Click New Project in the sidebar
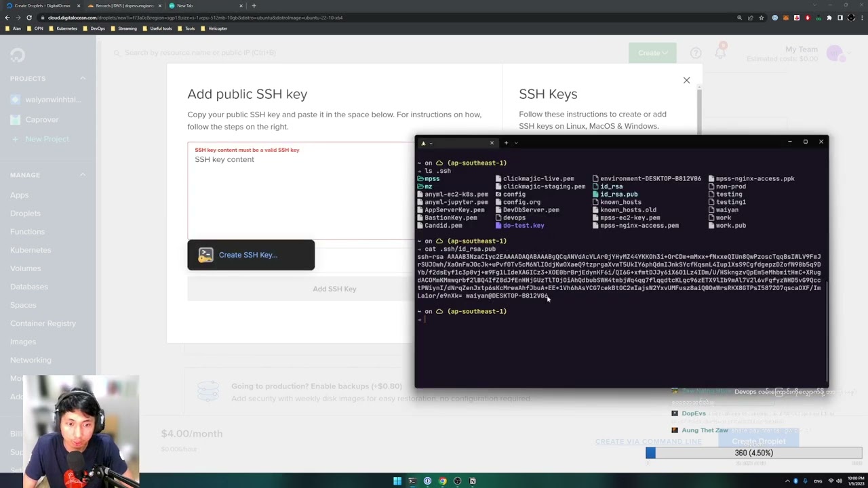This screenshot has height=488, width=868. point(47,139)
